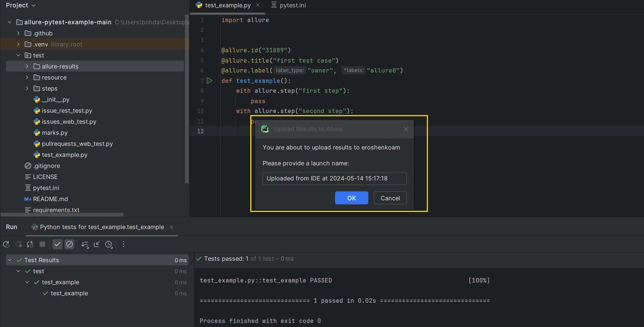Click the 'import allure' code line

(x=245, y=20)
